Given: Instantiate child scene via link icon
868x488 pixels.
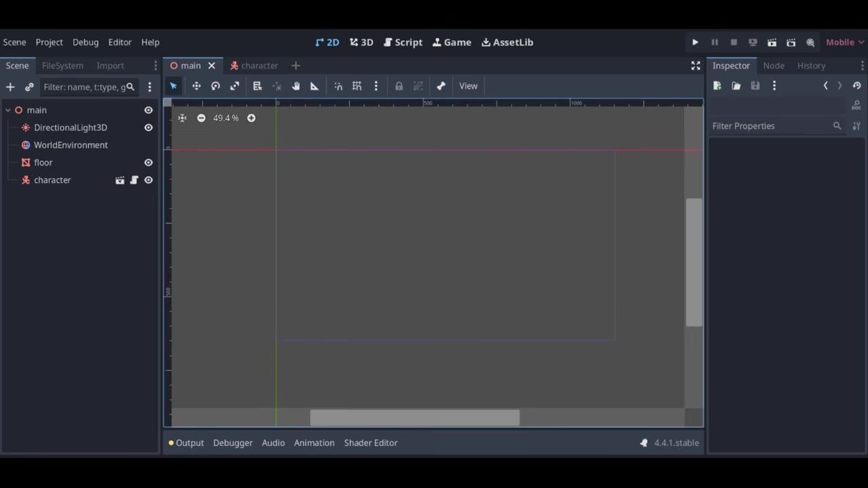Looking at the screenshot, I should point(29,87).
